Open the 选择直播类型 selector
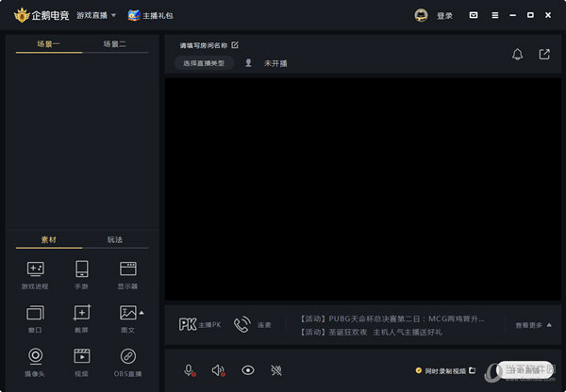Viewport: 566px width, 392px height. coord(204,63)
